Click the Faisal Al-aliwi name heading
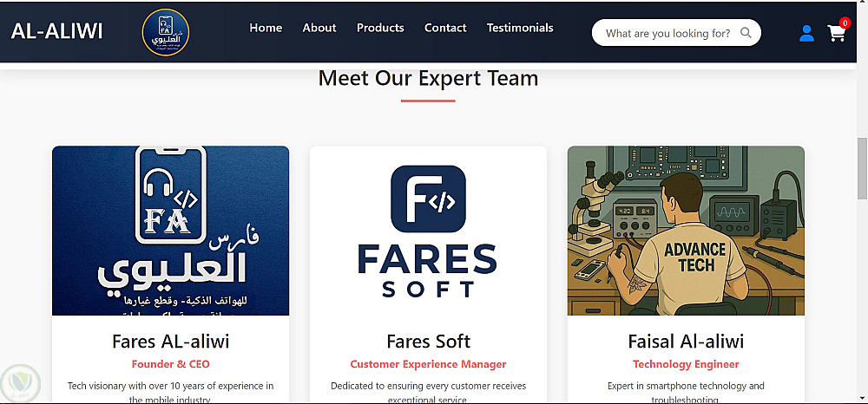The height and width of the screenshot is (404, 868). point(686,342)
